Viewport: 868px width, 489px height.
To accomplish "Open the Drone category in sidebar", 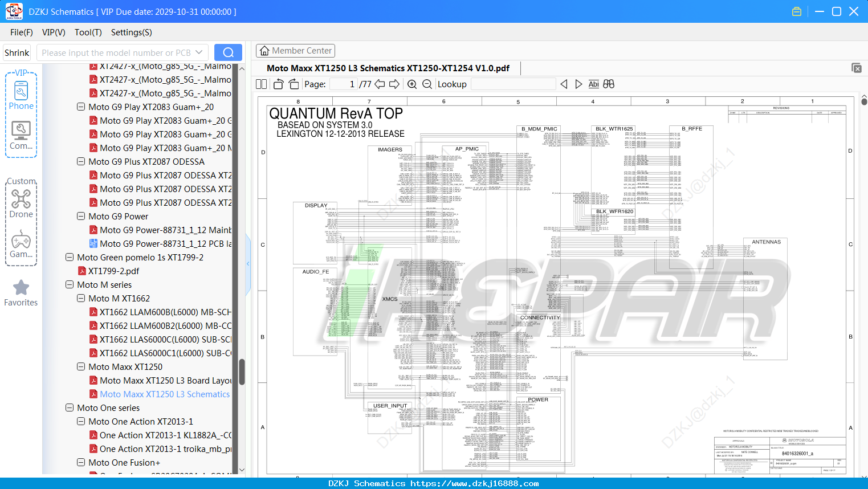I will click(x=21, y=203).
